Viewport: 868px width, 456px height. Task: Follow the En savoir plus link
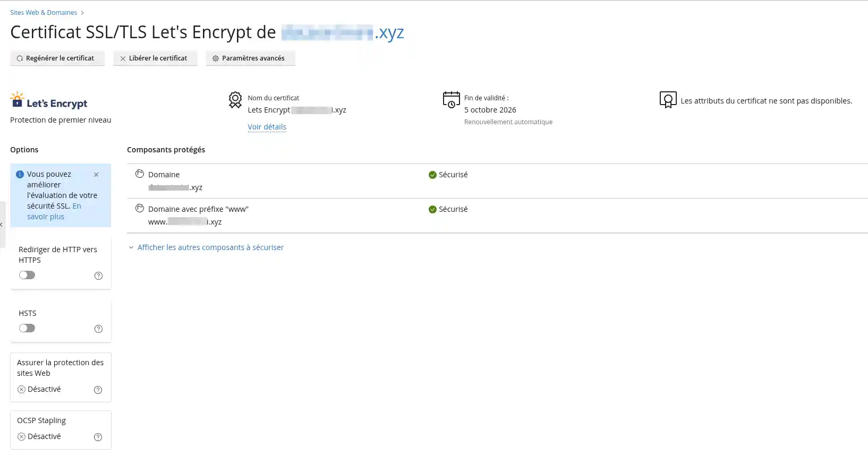54,211
